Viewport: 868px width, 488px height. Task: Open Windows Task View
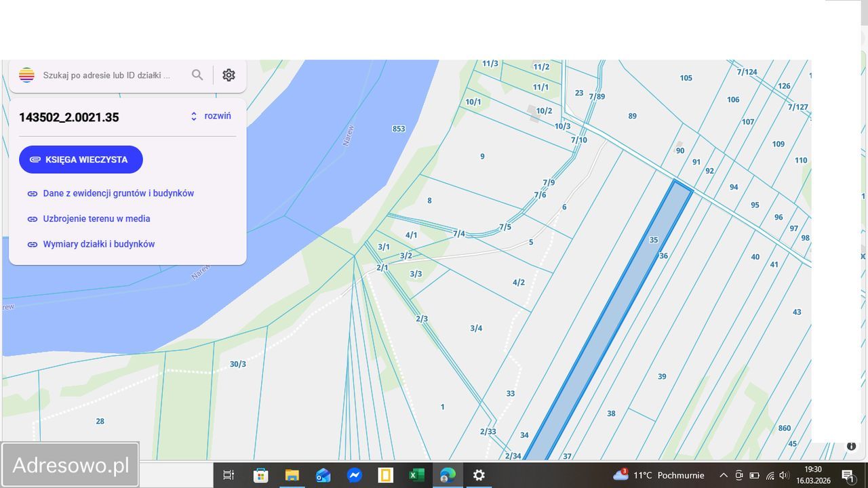pos(229,475)
